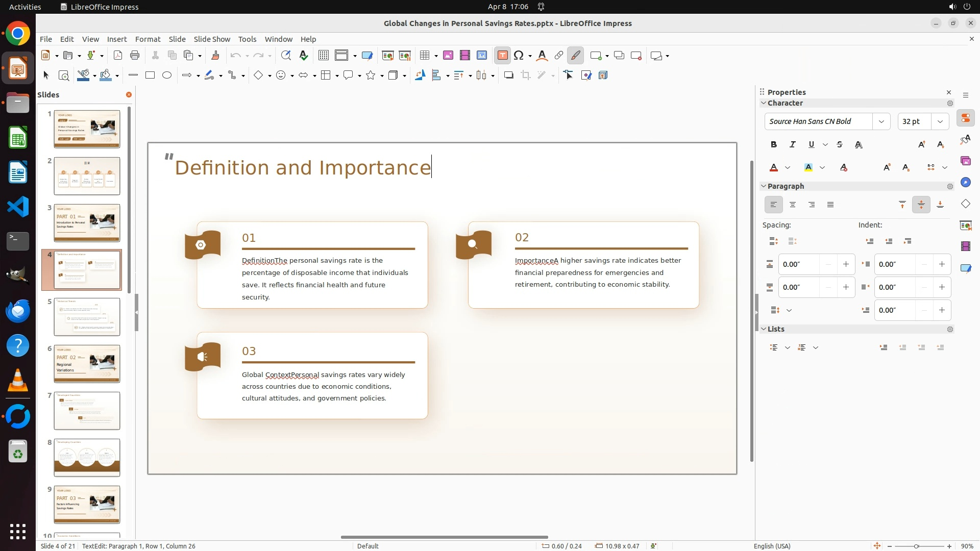Close the Slides panel
The image size is (980, 551).
tap(129, 95)
